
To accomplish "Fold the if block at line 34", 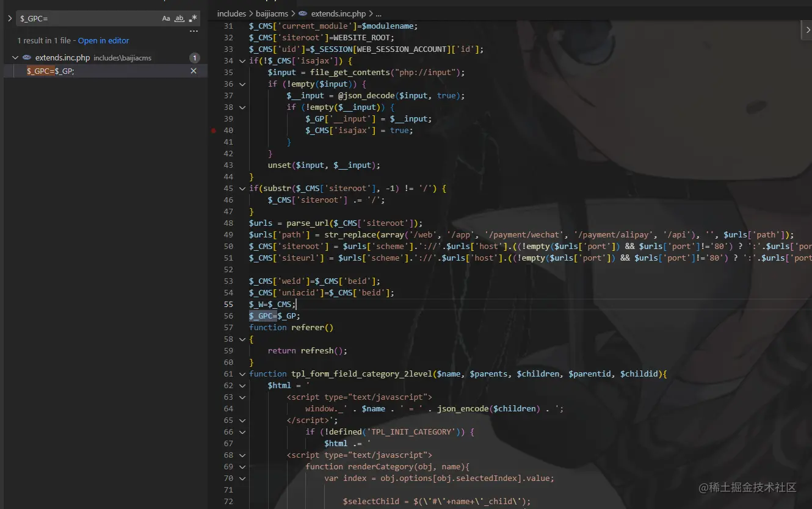I will [242, 61].
